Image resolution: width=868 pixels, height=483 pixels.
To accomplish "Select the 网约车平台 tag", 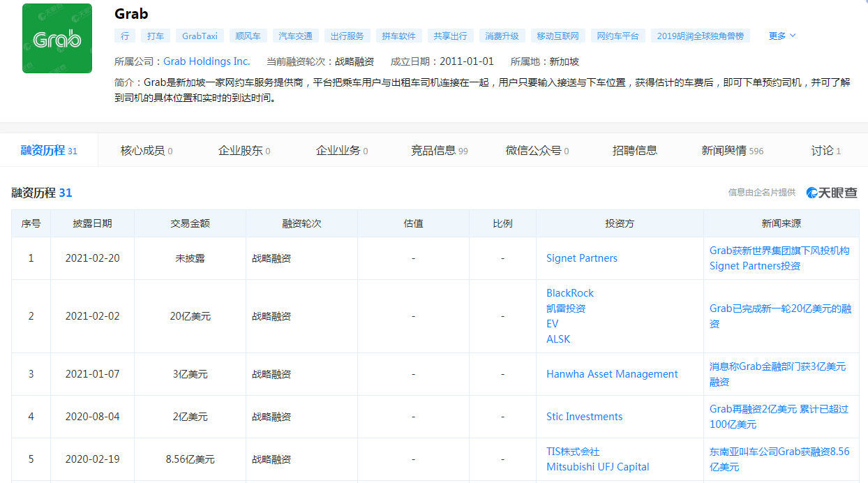I will click(618, 36).
